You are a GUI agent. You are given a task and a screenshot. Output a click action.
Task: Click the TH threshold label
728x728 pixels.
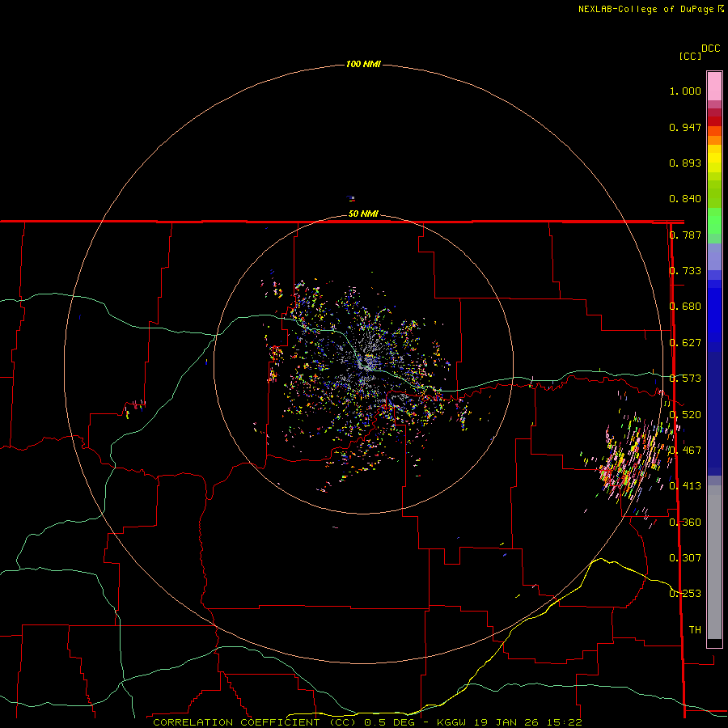tap(695, 630)
